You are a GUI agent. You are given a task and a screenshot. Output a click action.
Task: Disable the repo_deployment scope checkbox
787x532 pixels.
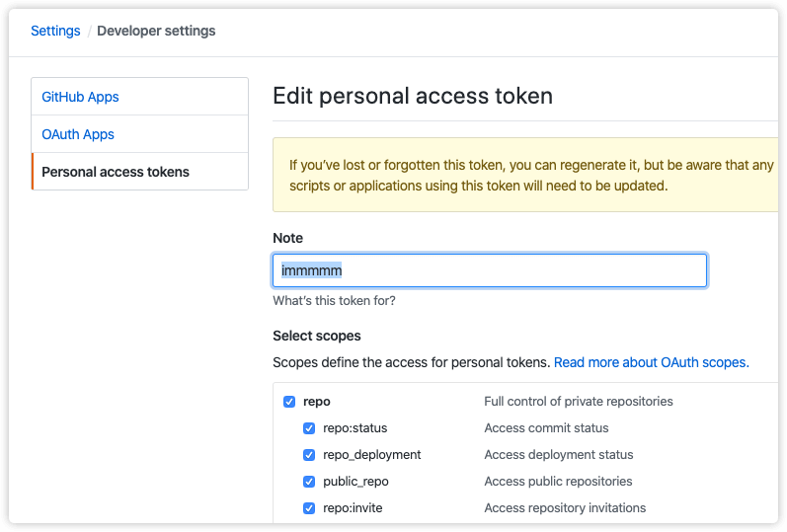coord(309,455)
